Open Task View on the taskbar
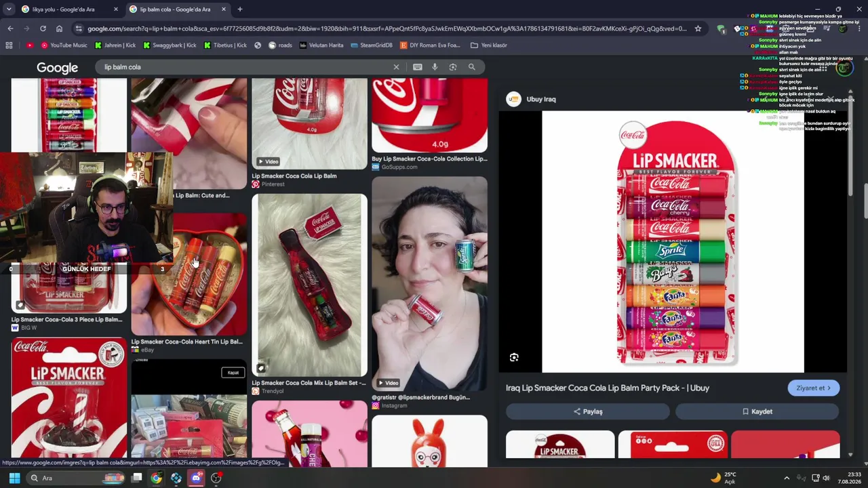Viewport: 868px width, 488px height. pos(136,478)
